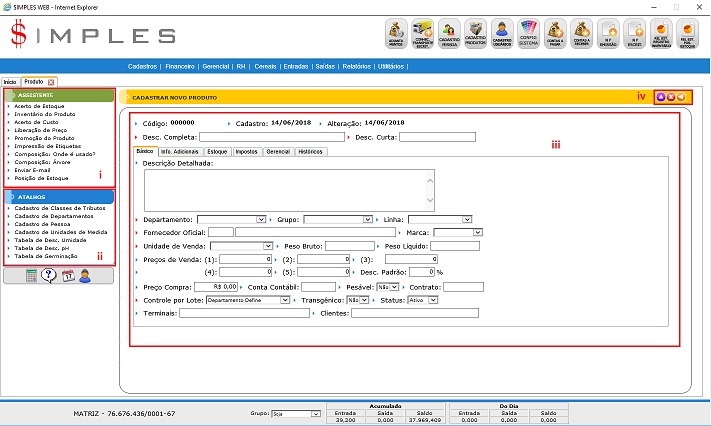Click the Cadastro Usuários icon
711x426 pixels.
pyautogui.click(x=503, y=34)
